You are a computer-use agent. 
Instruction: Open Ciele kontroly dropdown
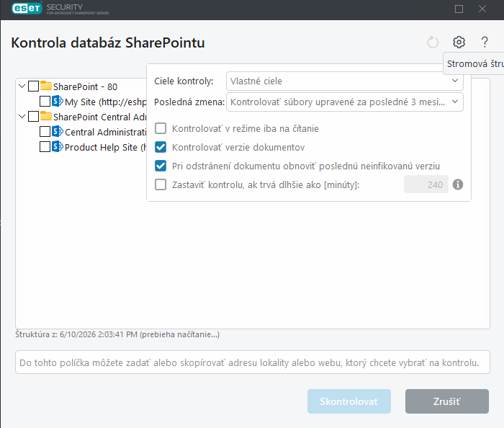coord(345,81)
